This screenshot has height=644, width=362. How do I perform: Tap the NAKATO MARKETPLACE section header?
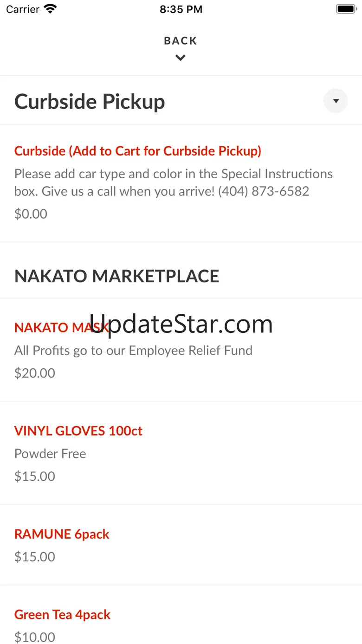pos(116,276)
